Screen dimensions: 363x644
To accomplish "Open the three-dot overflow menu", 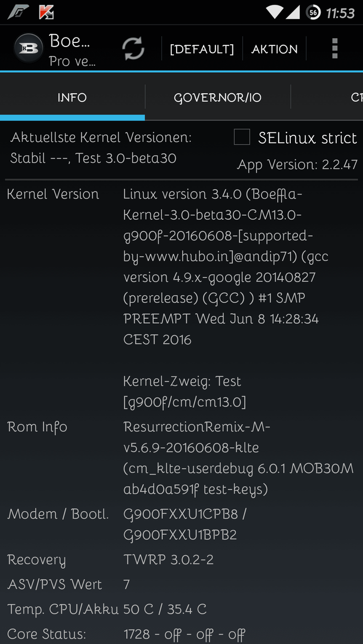I will (334, 48).
